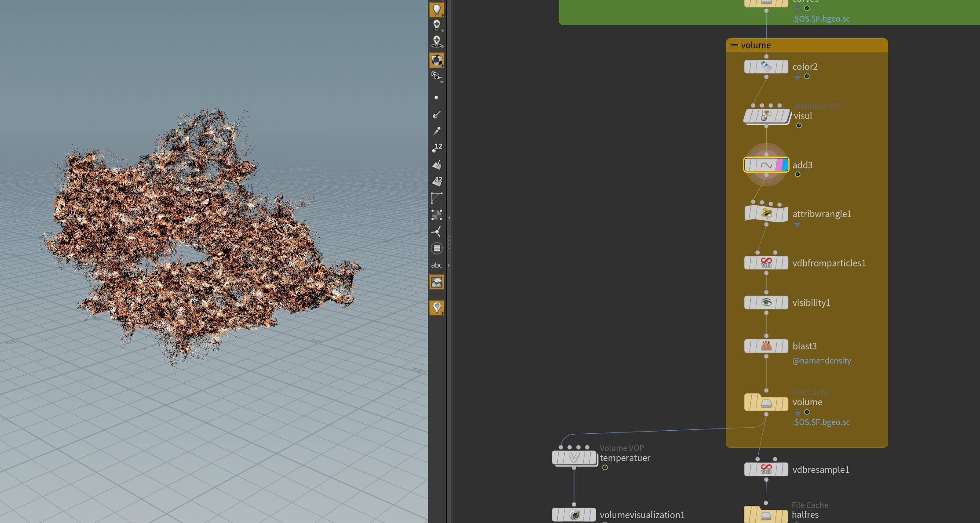The width and height of the screenshot is (980, 523).
Task: Select the volumevisualization1 node
Action: [x=574, y=515]
